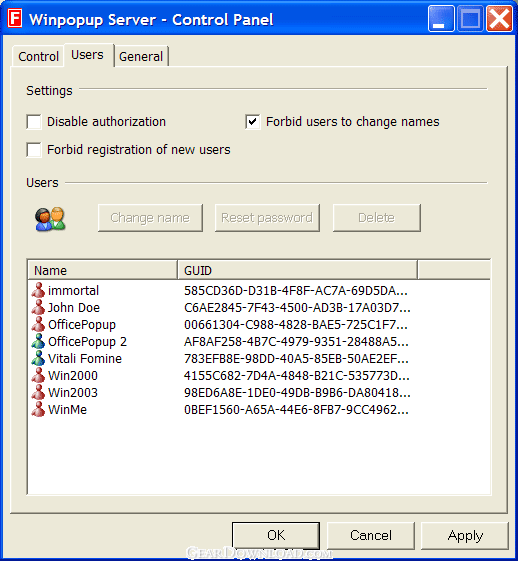
Task: Click GUID starting with 783EFB8E
Action: 296,358
